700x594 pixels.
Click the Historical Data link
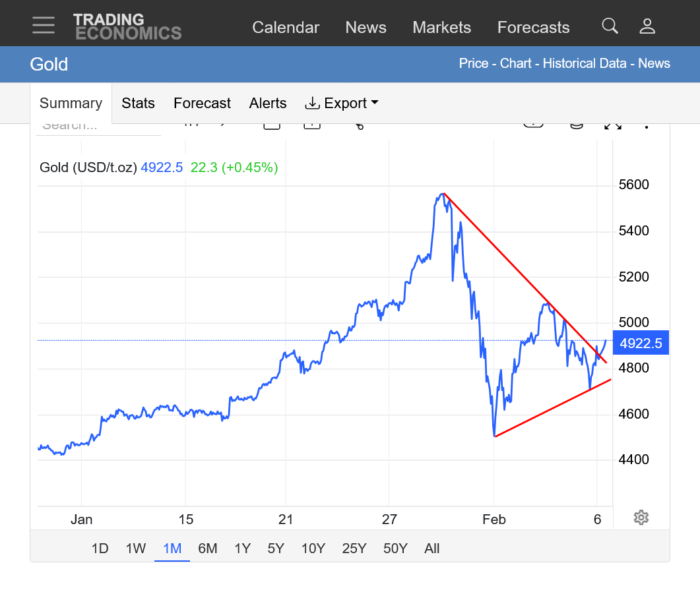[x=586, y=64]
